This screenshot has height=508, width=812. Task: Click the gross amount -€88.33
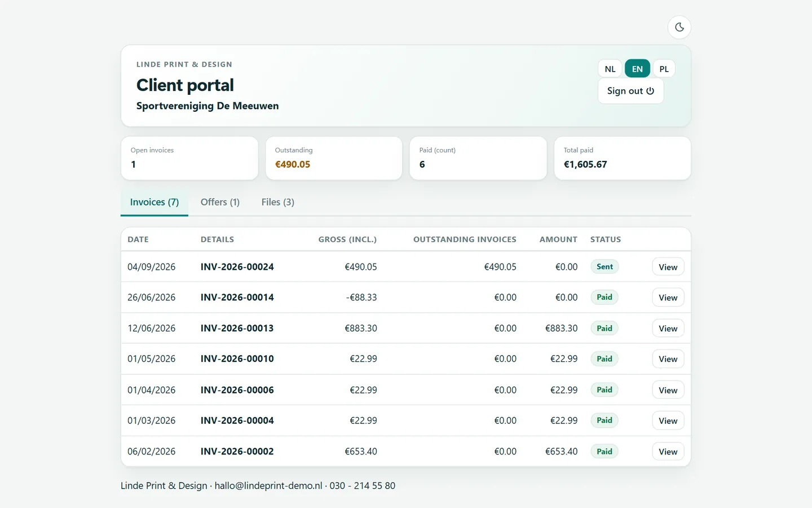point(361,297)
